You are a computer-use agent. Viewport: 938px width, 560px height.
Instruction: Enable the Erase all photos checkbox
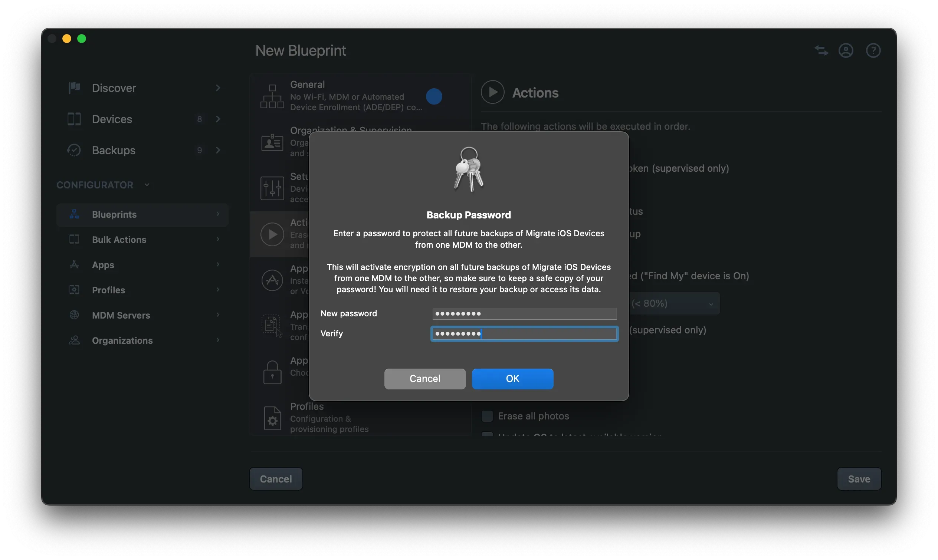coord(487,416)
